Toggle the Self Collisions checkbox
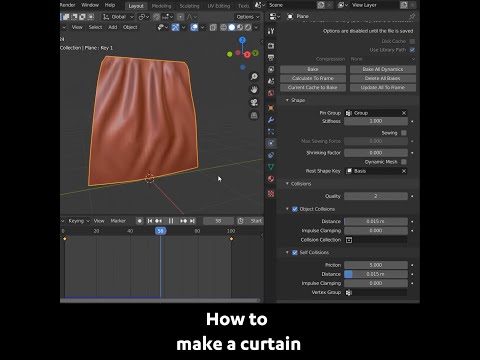 [x=295, y=252]
